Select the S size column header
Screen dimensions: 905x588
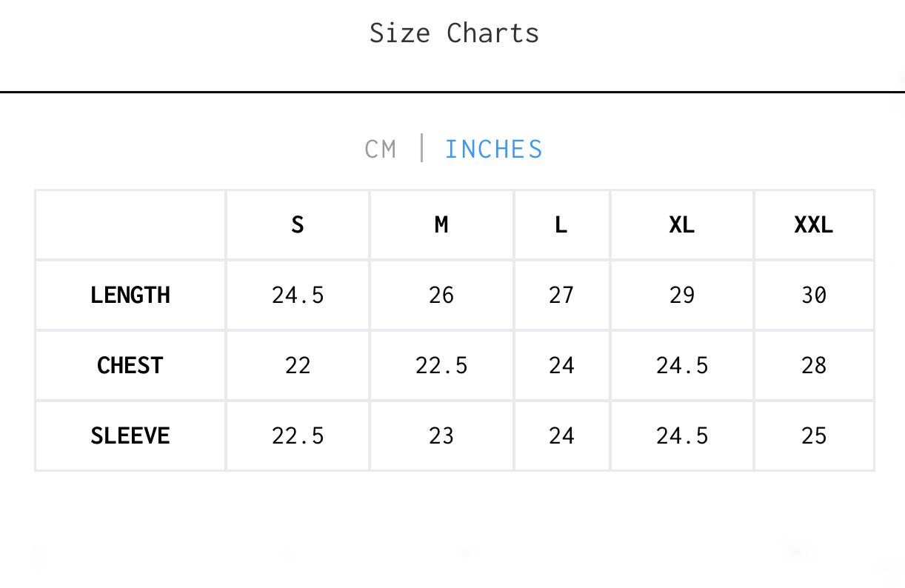(x=298, y=224)
